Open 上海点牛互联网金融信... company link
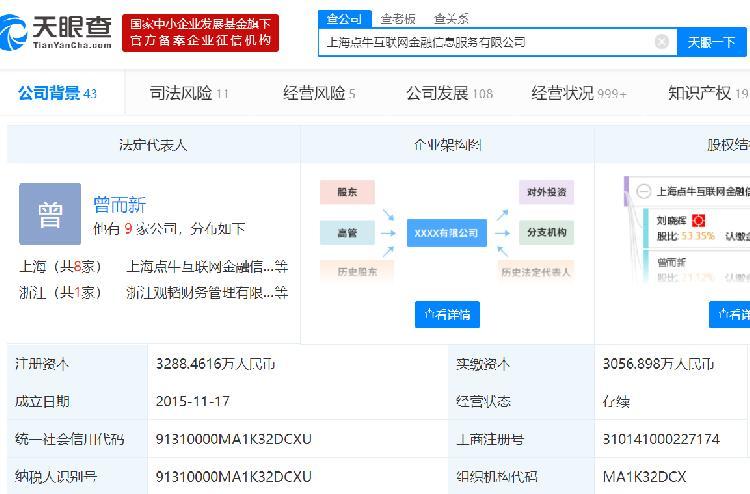The height and width of the screenshot is (494, 750). pyautogui.click(x=207, y=266)
